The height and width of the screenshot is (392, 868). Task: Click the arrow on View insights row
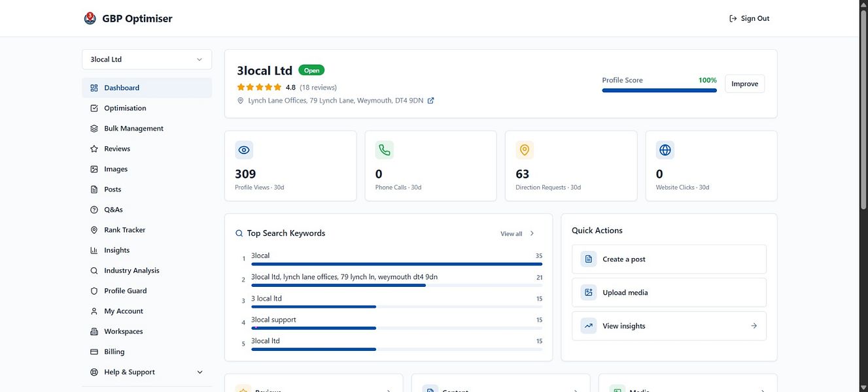point(754,326)
